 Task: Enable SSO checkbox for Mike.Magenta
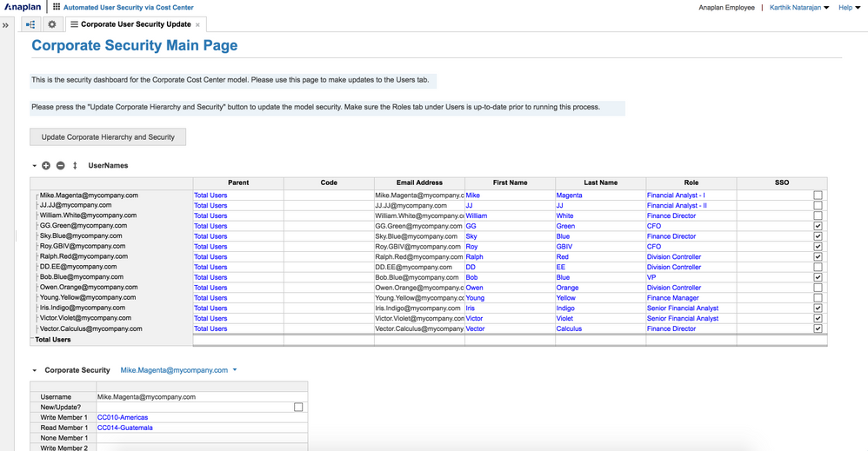coord(818,196)
